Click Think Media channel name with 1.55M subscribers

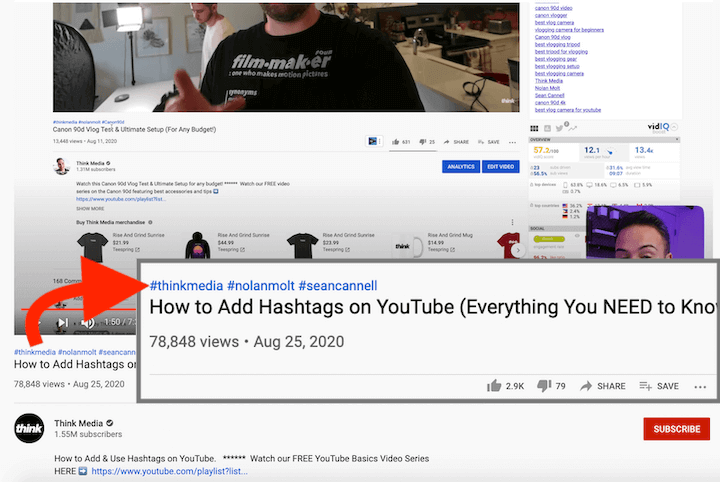pos(79,423)
